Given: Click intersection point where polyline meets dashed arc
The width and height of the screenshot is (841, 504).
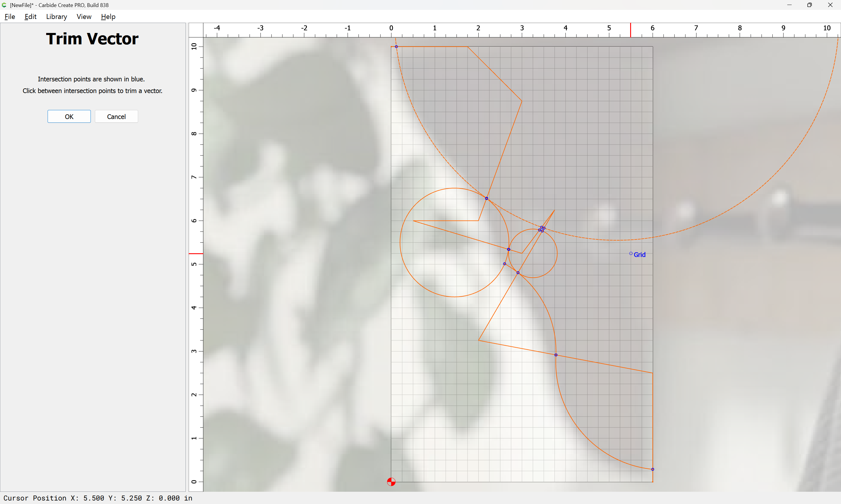Looking at the screenshot, I should coord(486,198).
